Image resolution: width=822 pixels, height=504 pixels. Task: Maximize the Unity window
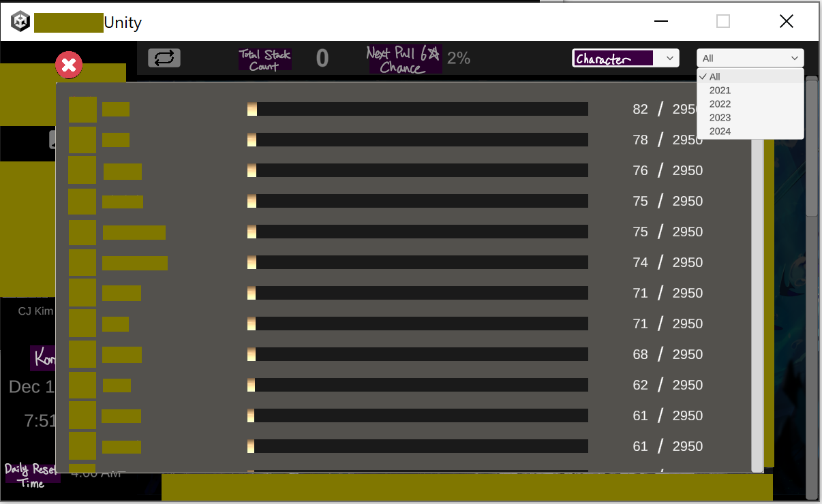pyautogui.click(x=723, y=22)
